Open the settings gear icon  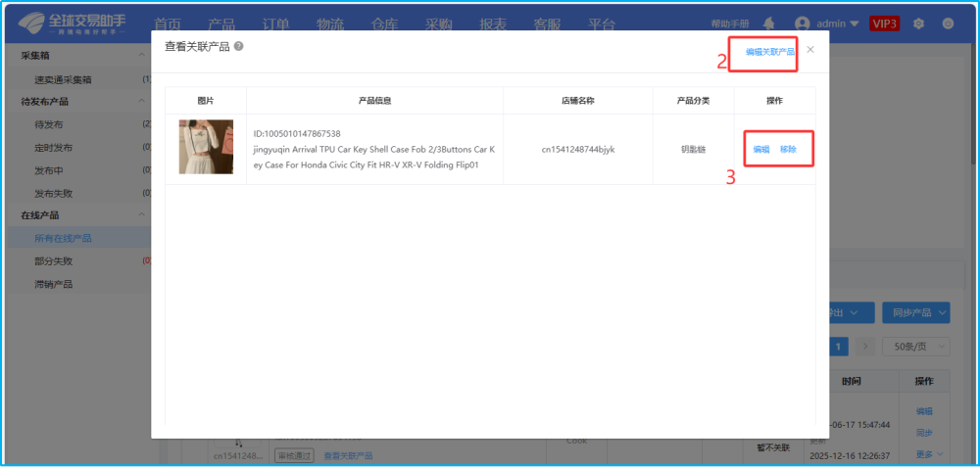point(918,23)
